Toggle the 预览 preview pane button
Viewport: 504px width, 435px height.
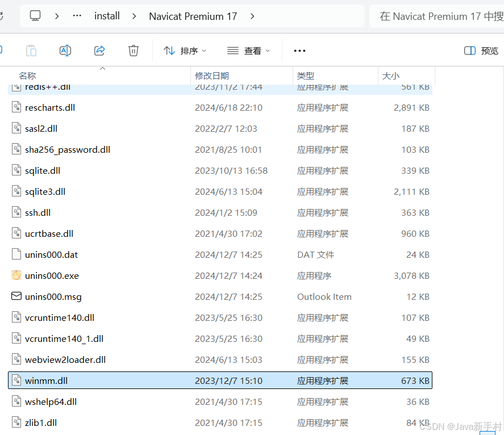coord(481,51)
